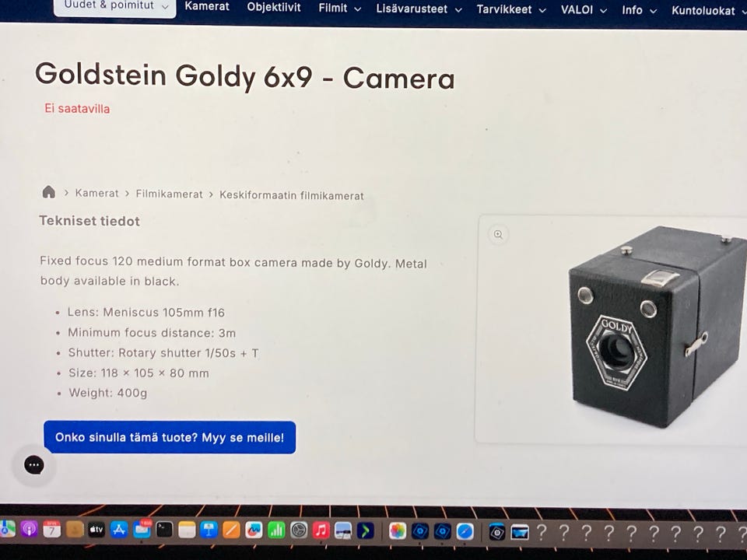Screen dimensions: 747x560
Task: Select Objektiivit in the navigation bar
Action: click(273, 7)
